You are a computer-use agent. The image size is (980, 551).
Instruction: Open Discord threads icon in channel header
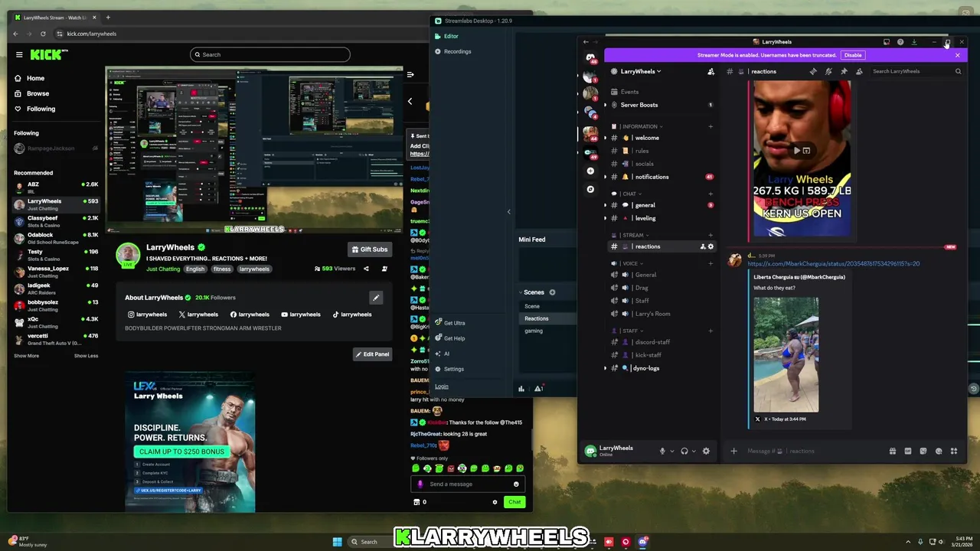(x=813, y=71)
